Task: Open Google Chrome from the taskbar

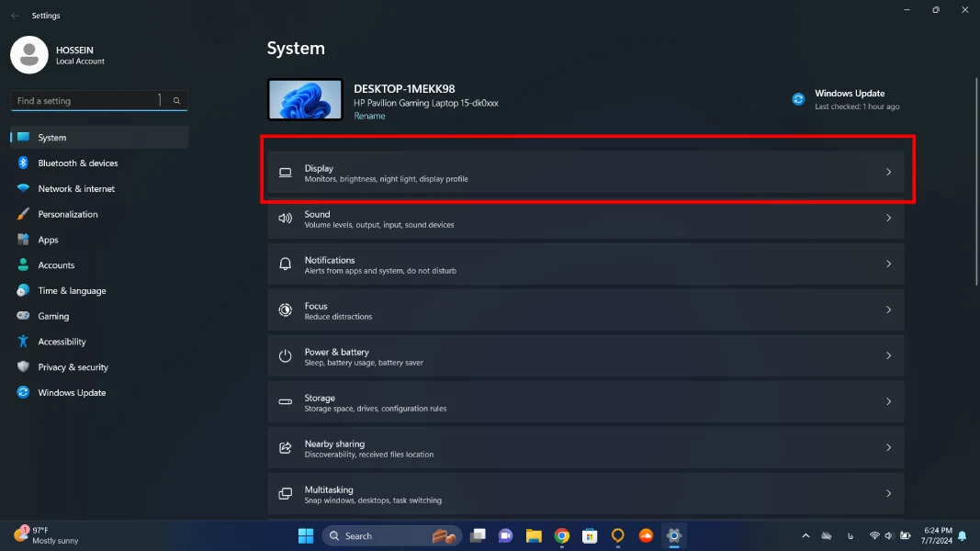Action: (x=561, y=535)
